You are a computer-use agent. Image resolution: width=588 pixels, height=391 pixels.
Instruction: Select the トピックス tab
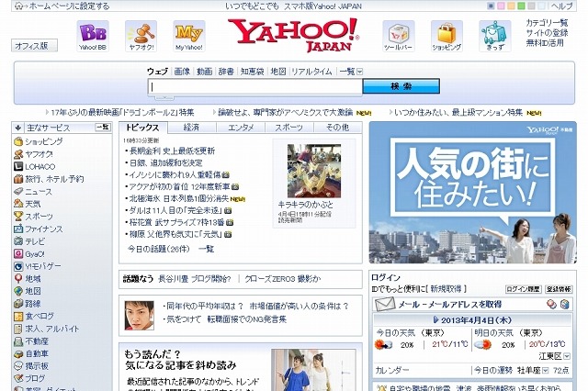(x=142, y=128)
